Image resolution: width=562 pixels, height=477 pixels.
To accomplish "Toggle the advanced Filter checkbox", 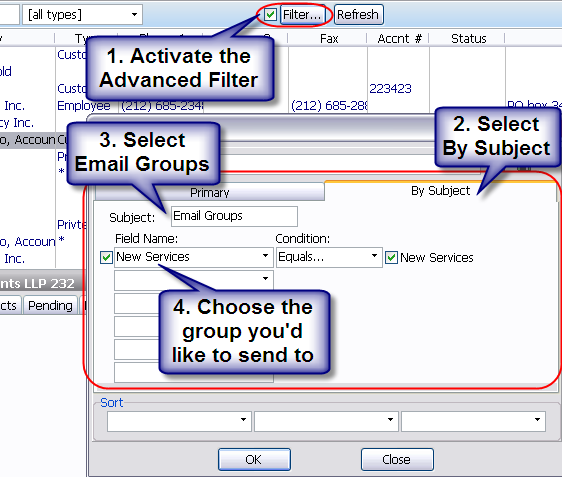I will coord(270,15).
